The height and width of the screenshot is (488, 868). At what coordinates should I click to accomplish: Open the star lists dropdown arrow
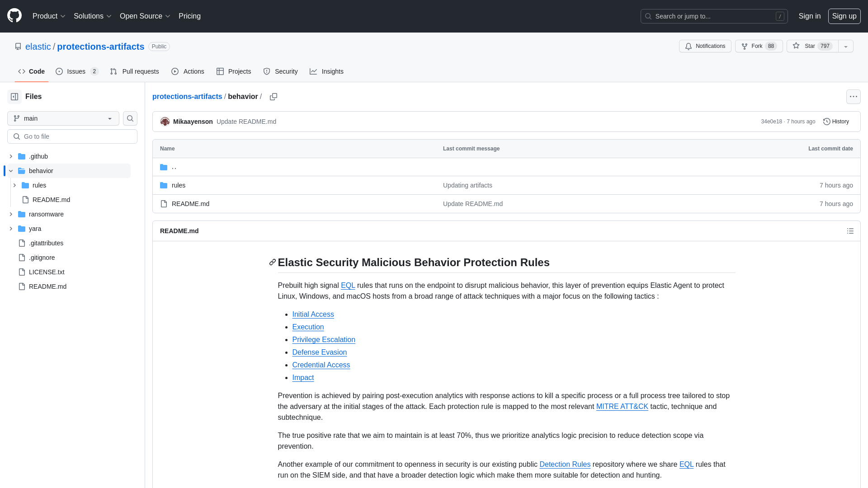tap(846, 46)
